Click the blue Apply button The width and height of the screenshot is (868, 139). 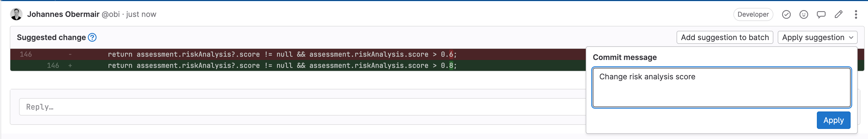click(833, 120)
